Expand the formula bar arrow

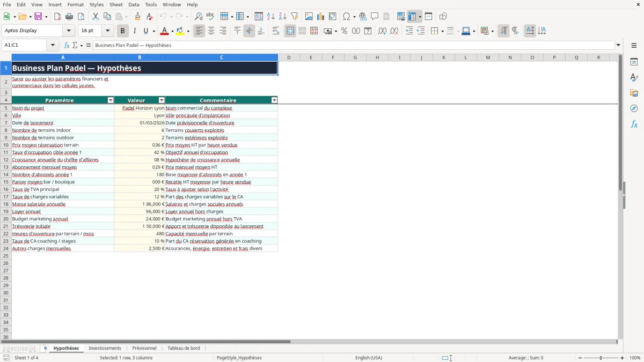coord(618,46)
